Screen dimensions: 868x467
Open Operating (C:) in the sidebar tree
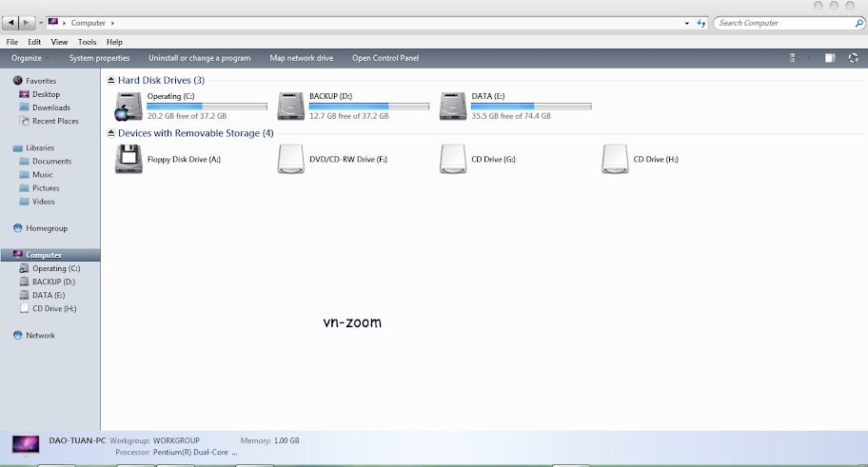point(56,268)
